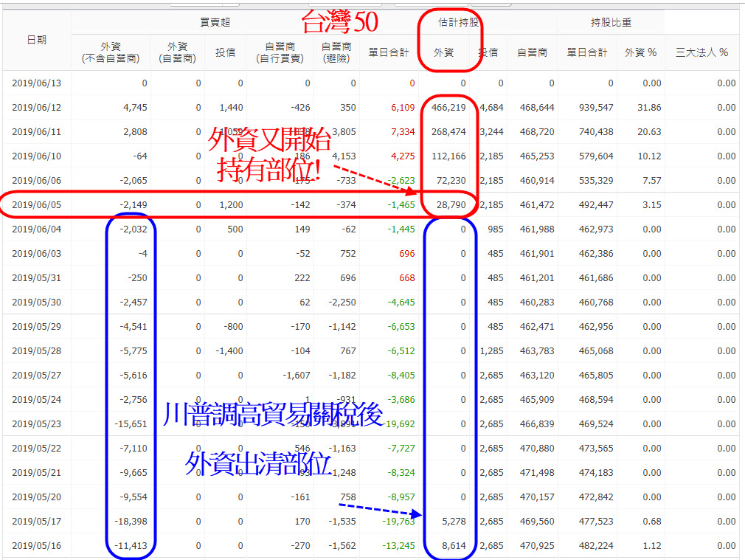Select the 2019/06/12 date cell
The image size is (745, 560).
tap(37, 108)
